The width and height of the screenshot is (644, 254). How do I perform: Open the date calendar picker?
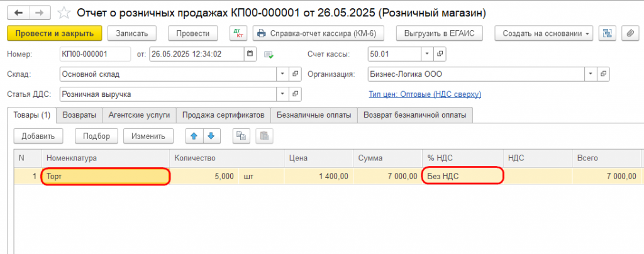[250, 53]
